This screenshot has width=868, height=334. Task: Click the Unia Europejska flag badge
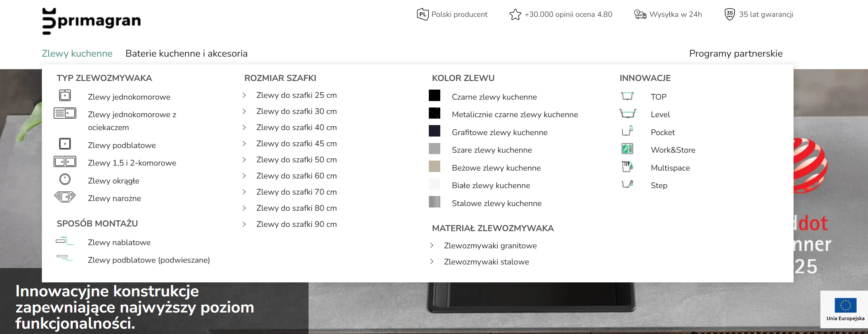(845, 309)
